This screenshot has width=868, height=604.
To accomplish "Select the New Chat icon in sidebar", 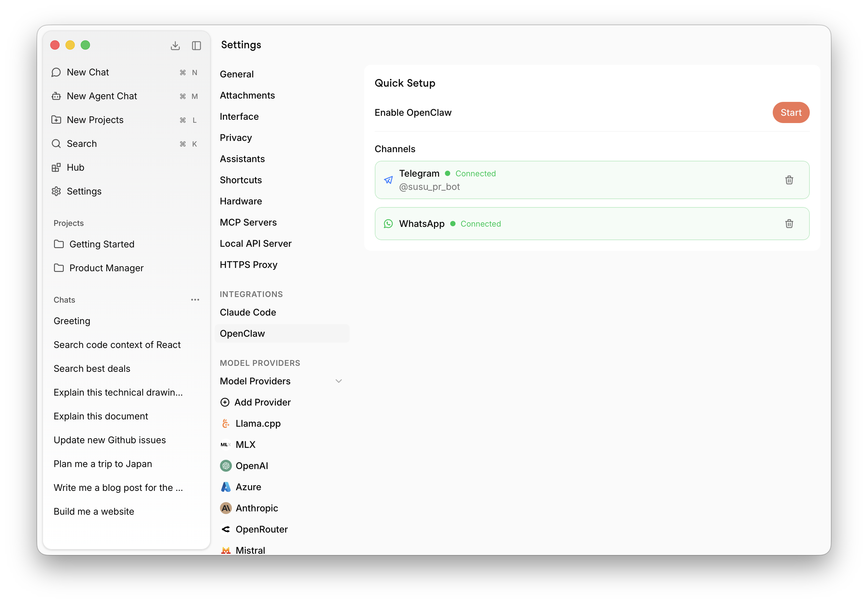I will tap(56, 72).
